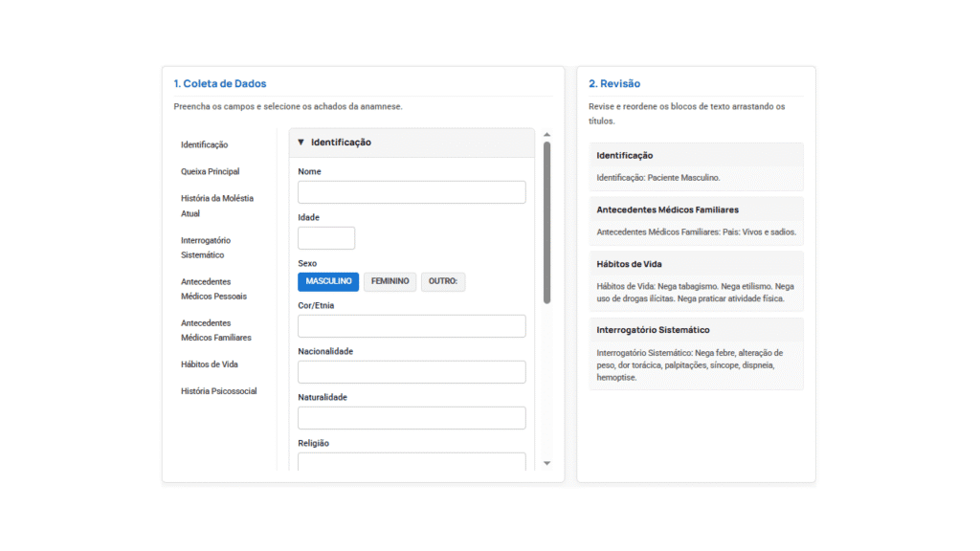Navigate to Hábitos de Vida in sidebar

[210, 364]
